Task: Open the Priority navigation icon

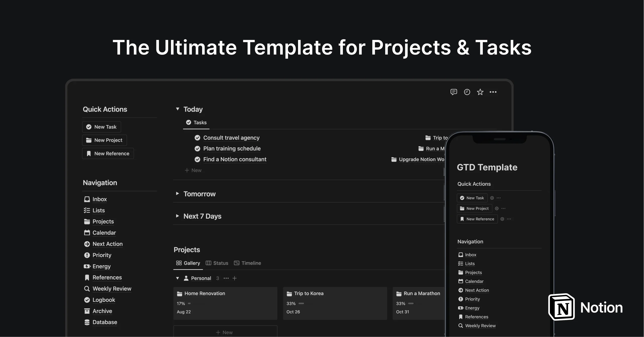Action: coord(86,255)
